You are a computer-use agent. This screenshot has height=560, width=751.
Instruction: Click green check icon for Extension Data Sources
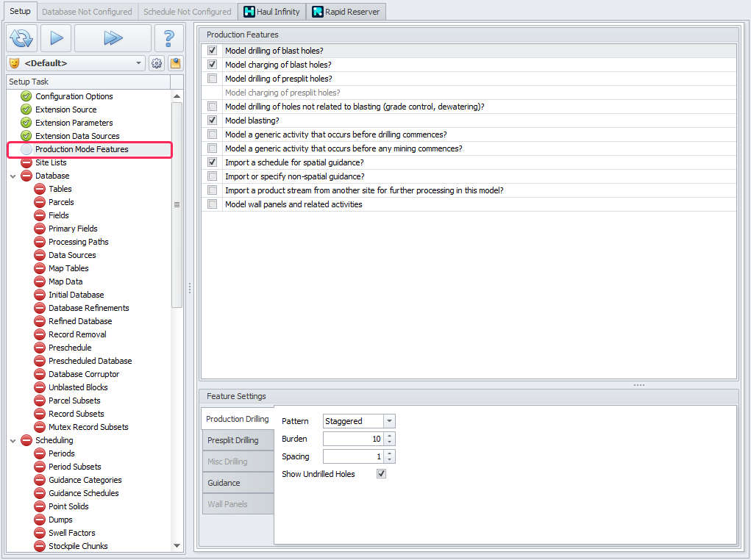26,136
